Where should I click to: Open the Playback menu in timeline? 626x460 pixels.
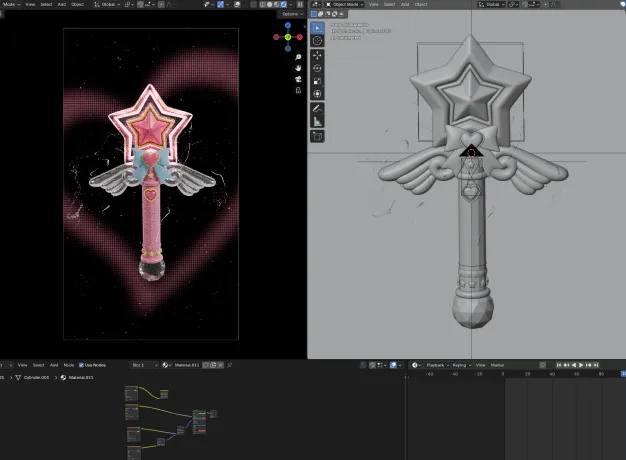pyautogui.click(x=437, y=365)
